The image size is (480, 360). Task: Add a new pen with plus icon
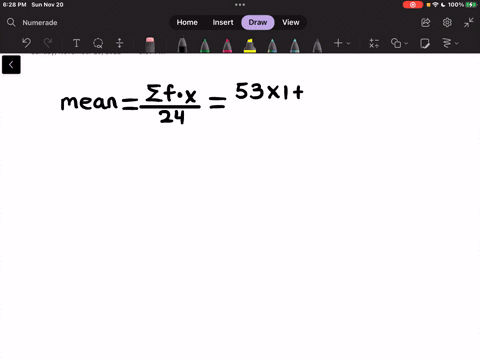[338, 43]
